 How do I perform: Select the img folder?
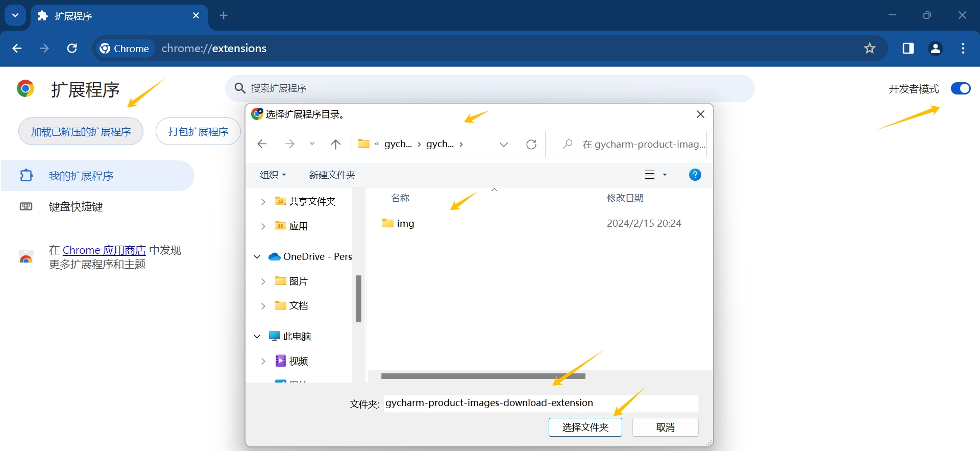[x=399, y=223]
